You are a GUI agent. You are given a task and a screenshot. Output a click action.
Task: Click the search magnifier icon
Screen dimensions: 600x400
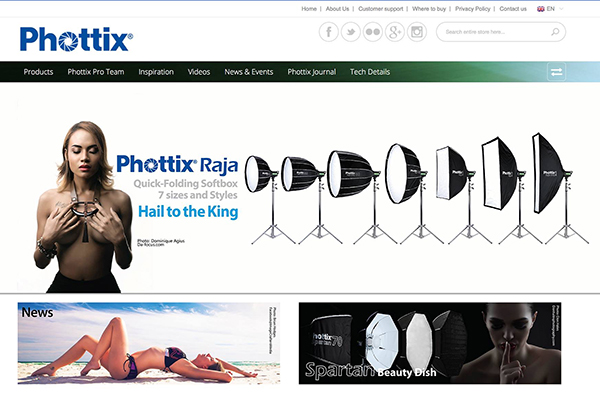point(555,32)
